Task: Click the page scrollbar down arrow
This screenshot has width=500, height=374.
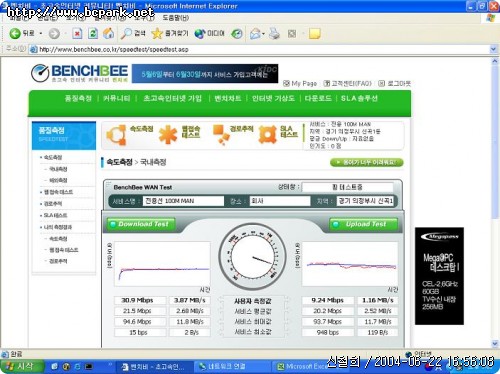Action: (x=495, y=344)
